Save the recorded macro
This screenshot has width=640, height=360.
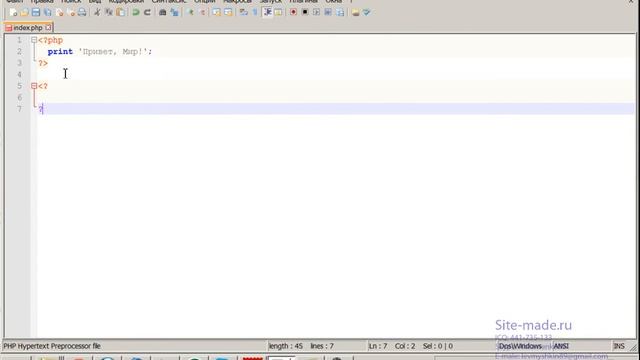tap(340, 13)
